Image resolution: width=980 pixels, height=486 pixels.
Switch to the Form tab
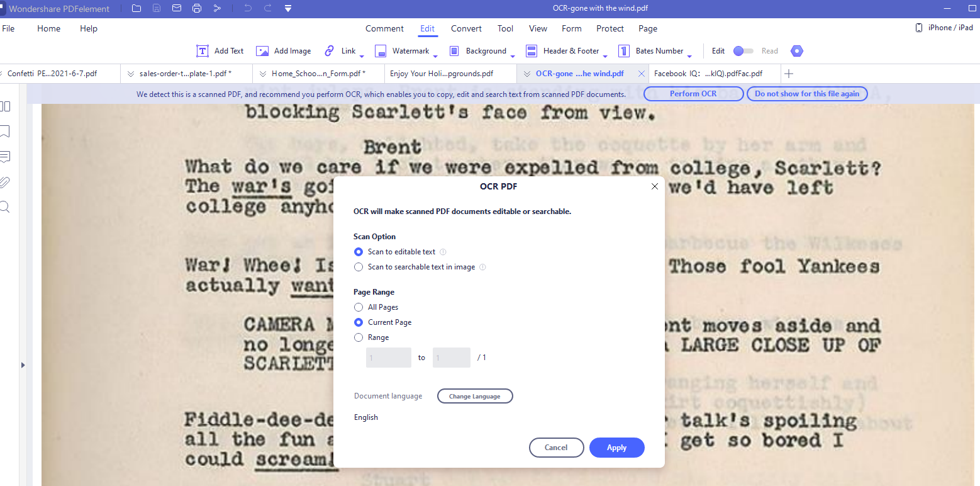[572, 28]
